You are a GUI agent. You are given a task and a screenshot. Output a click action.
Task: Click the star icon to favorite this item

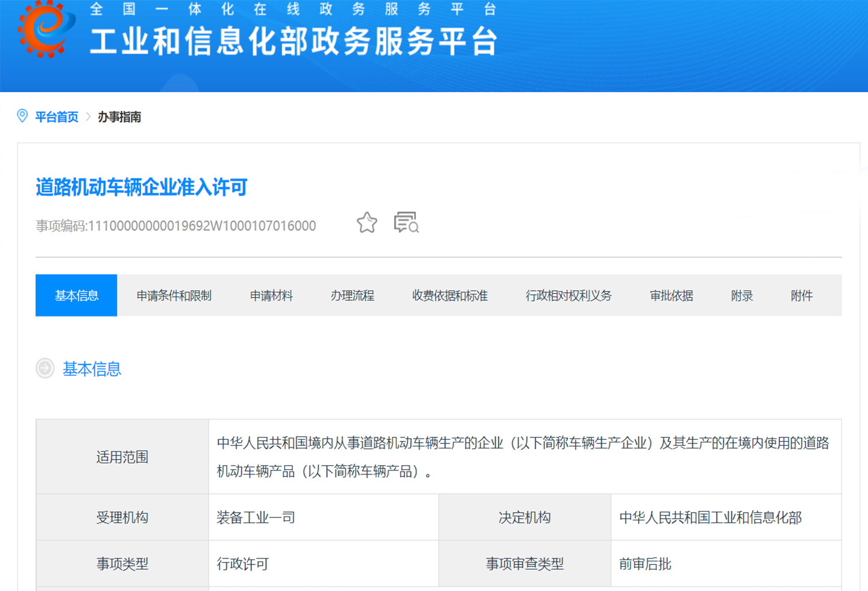point(366,222)
